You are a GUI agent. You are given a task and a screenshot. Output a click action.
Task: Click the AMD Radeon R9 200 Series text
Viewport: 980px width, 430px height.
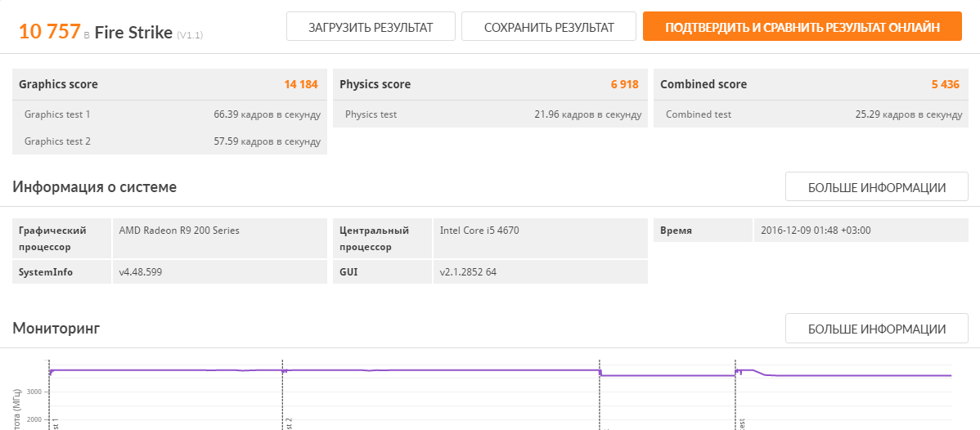[179, 231]
